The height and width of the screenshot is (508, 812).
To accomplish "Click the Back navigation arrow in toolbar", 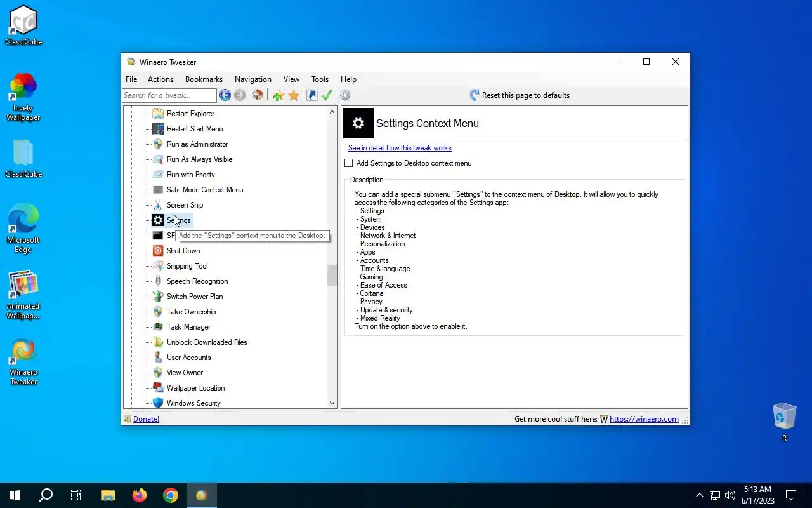I will (225, 95).
